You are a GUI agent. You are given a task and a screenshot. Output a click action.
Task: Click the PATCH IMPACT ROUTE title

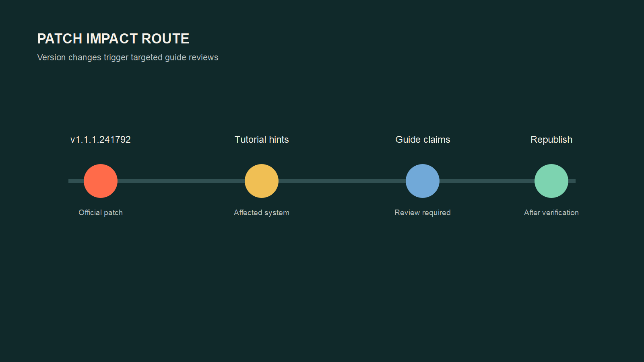113,39
